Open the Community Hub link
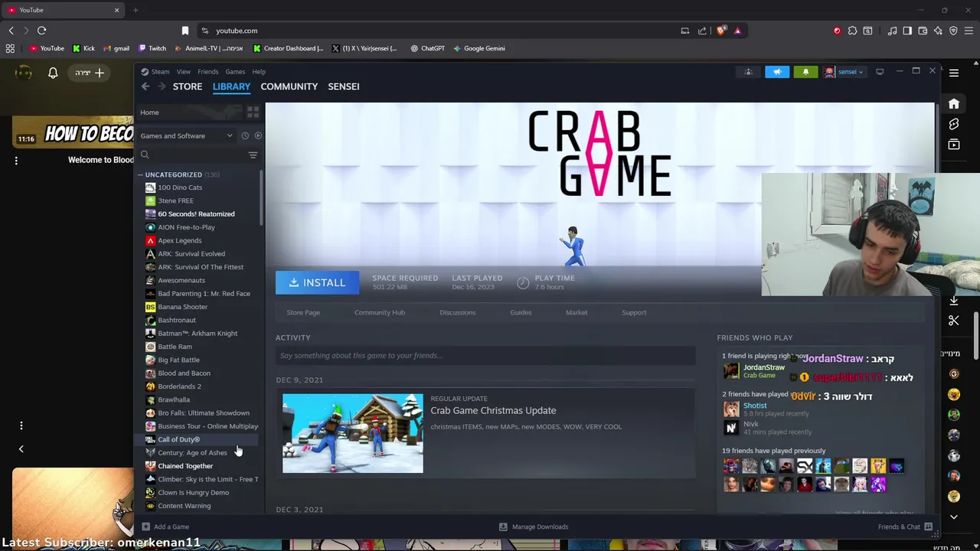The width and height of the screenshot is (980, 551). pos(380,312)
